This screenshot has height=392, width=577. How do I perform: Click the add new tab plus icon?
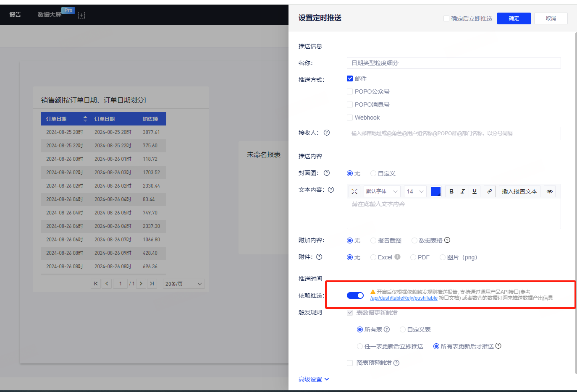click(81, 15)
